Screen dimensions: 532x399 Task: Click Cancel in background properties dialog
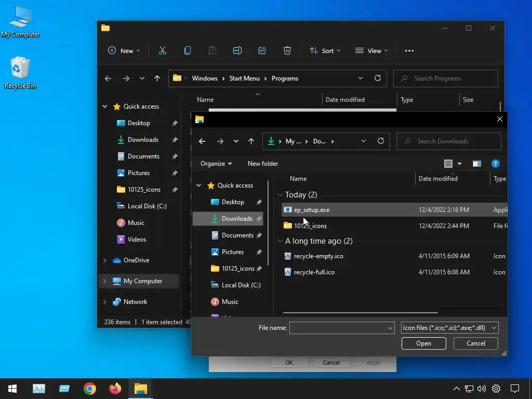click(331, 363)
